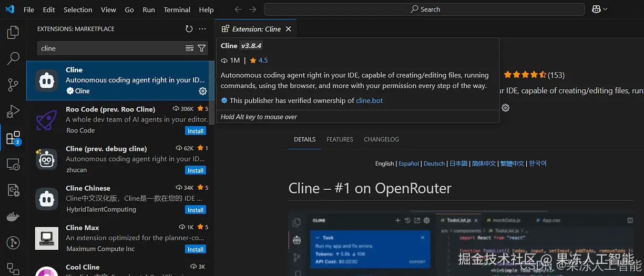Switch to the FEATURES tab
644x276 pixels.
340,139
